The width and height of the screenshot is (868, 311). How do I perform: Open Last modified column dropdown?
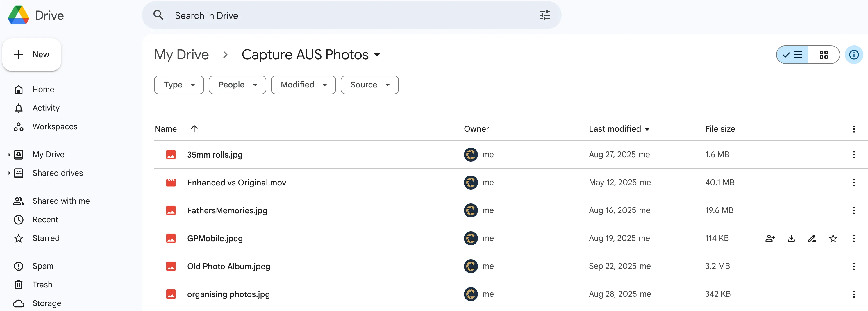[x=647, y=129]
